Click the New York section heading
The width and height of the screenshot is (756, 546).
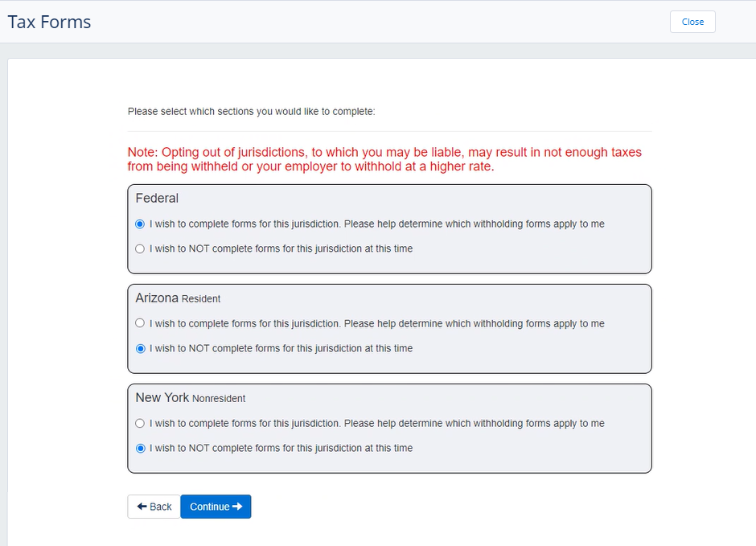162,397
